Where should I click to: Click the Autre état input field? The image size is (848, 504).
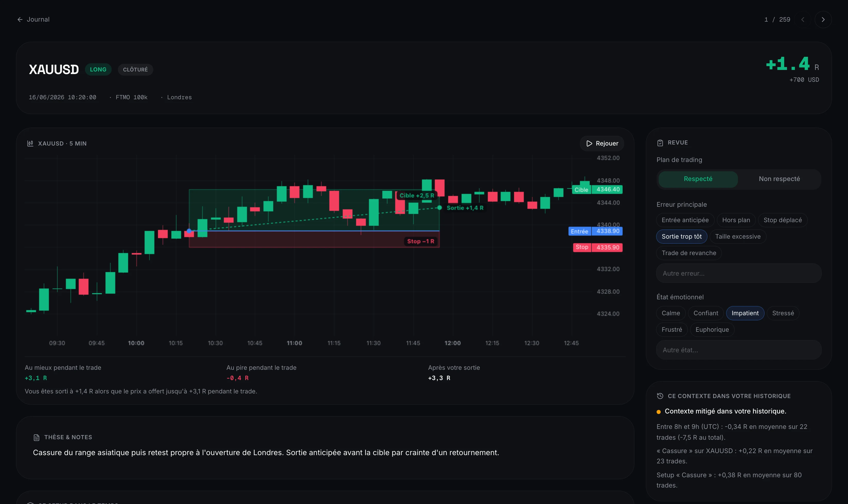[739, 350]
